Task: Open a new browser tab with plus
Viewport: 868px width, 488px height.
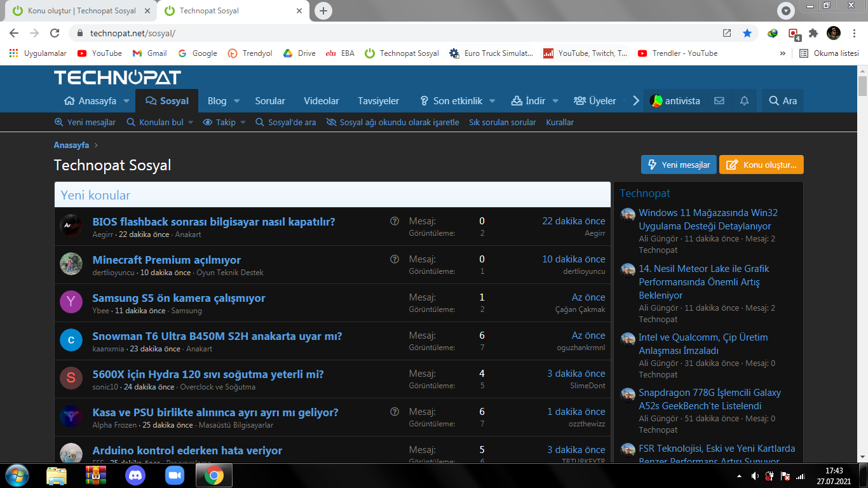Action: tap(323, 11)
